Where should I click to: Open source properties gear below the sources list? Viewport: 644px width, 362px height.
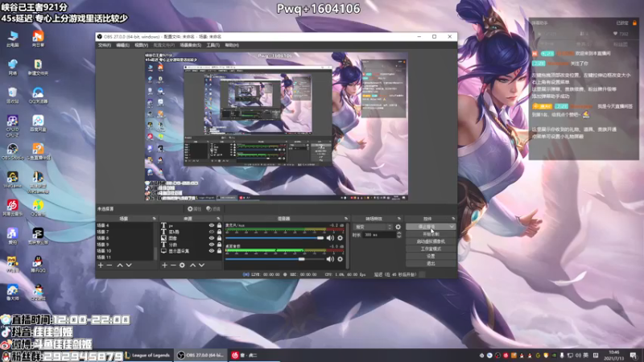pyautogui.click(x=183, y=265)
